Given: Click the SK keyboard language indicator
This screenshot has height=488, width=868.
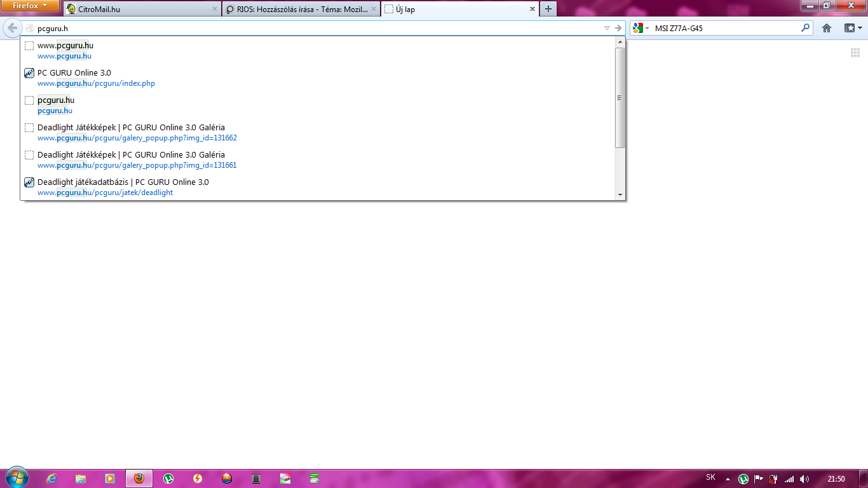Looking at the screenshot, I should pos(710,477).
